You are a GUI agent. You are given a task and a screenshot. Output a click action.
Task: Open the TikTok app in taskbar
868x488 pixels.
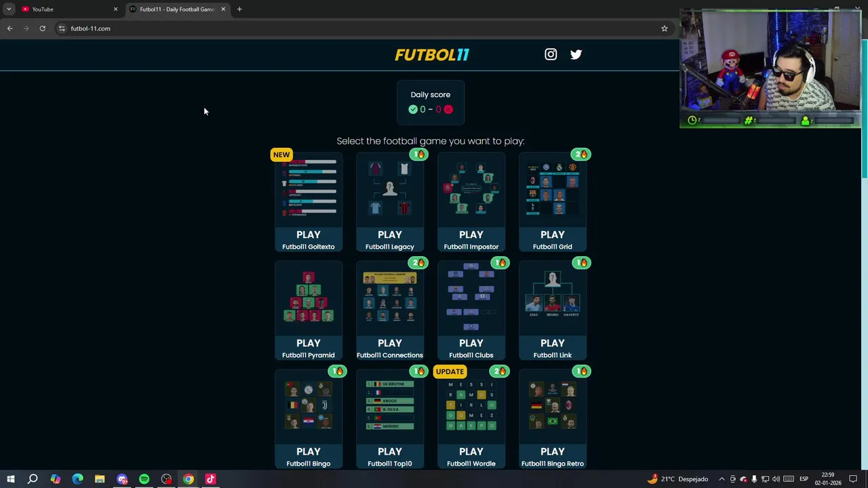click(210, 479)
